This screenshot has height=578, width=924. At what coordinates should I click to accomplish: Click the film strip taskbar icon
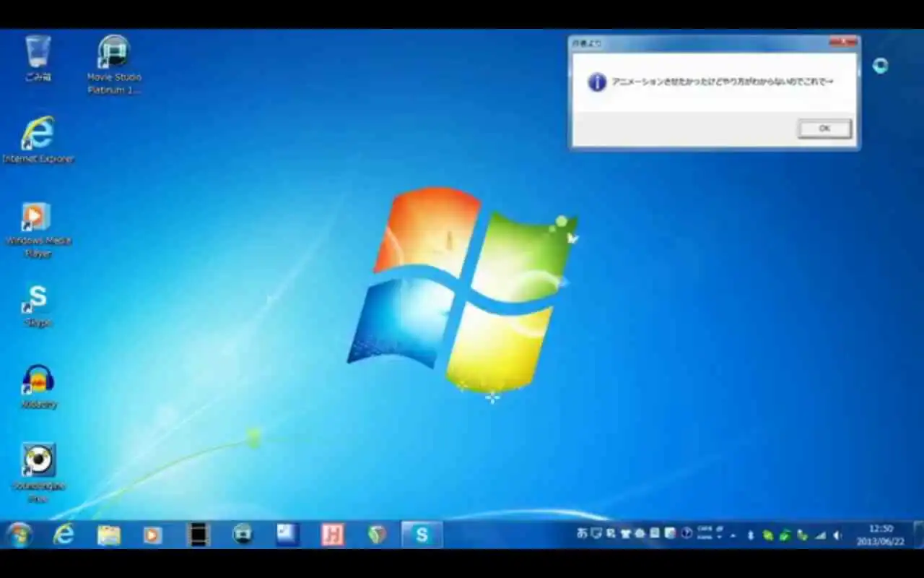(x=198, y=535)
